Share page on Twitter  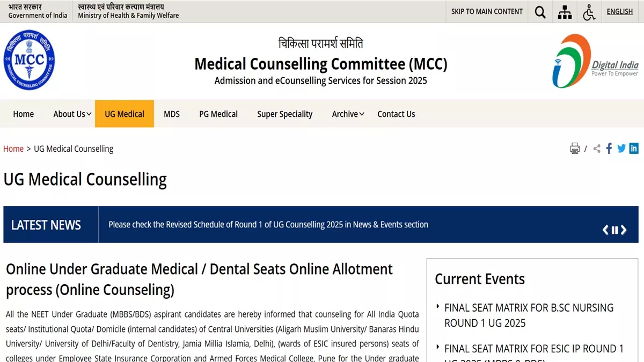click(x=621, y=149)
